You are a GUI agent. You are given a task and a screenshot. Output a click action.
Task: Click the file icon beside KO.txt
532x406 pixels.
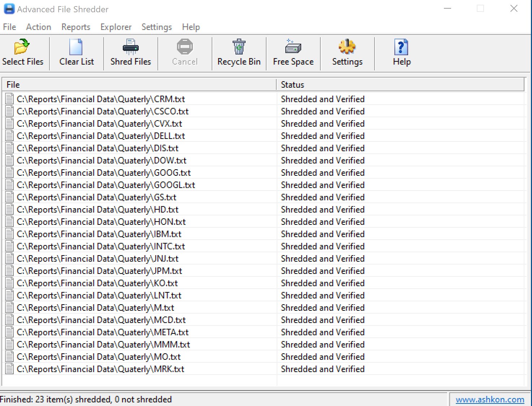pos(10,283)
